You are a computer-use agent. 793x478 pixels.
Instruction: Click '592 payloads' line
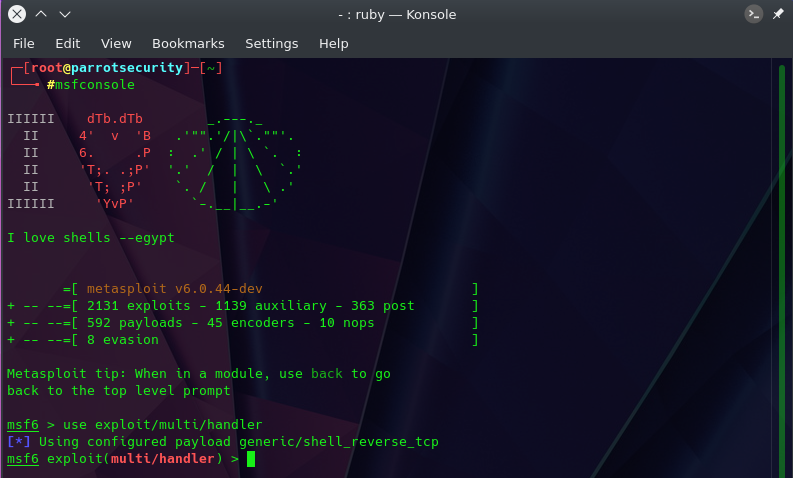pos(242,323)
